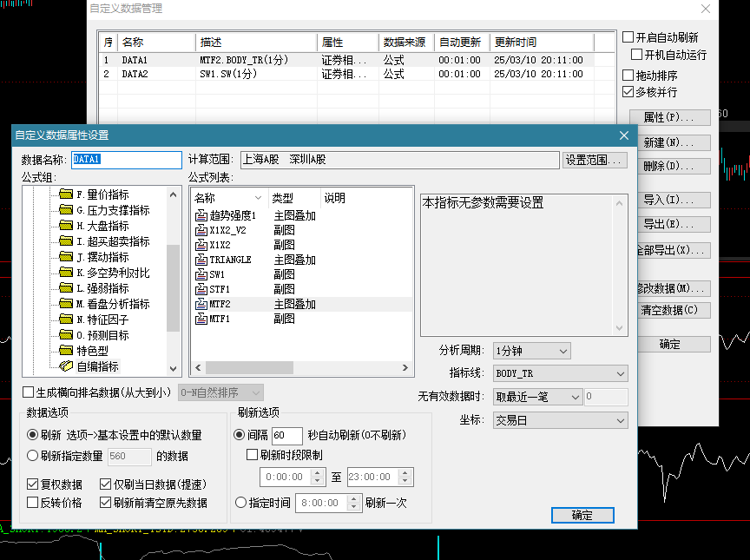
Task: Enable 刷新时段限制 checkbox
Action: [x=252, y=455]
